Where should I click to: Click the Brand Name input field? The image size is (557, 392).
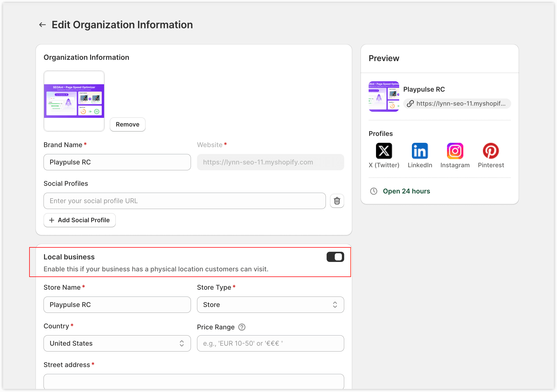click(117, 162)
